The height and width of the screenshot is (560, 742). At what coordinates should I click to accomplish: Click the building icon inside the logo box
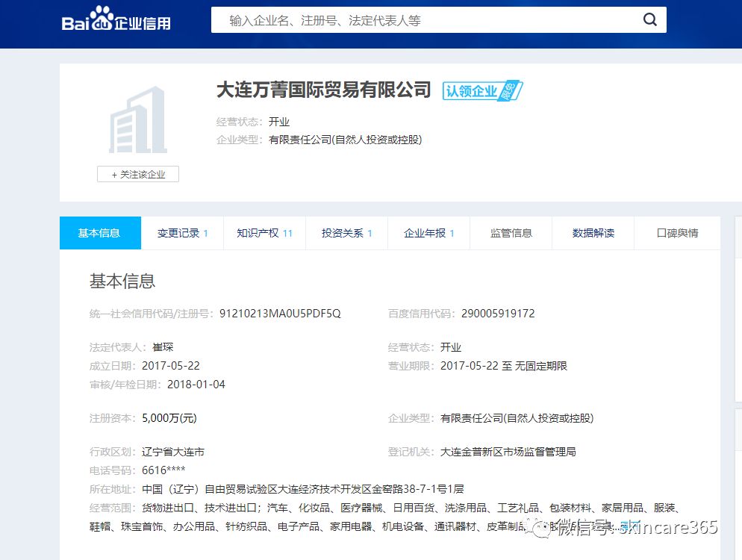(x=137, y=119)
